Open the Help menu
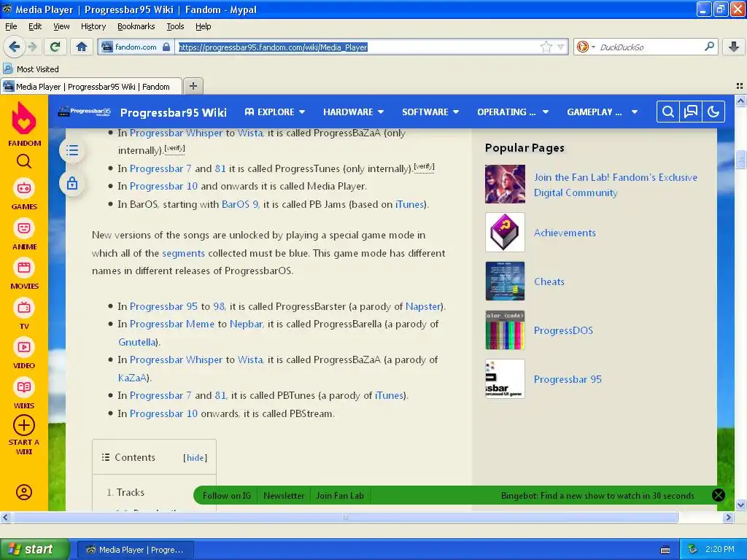747x560 pixels. 203,26
